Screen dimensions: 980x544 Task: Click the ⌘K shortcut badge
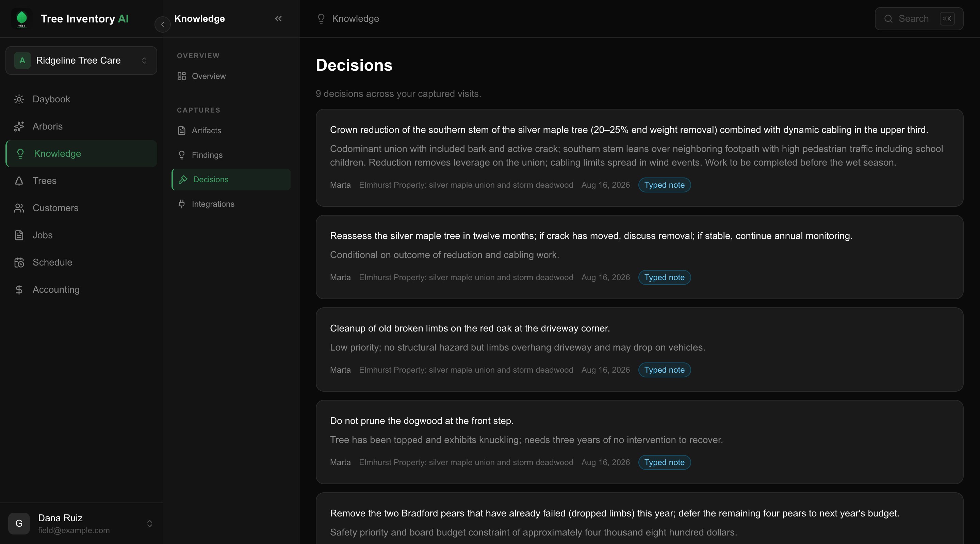947,19
